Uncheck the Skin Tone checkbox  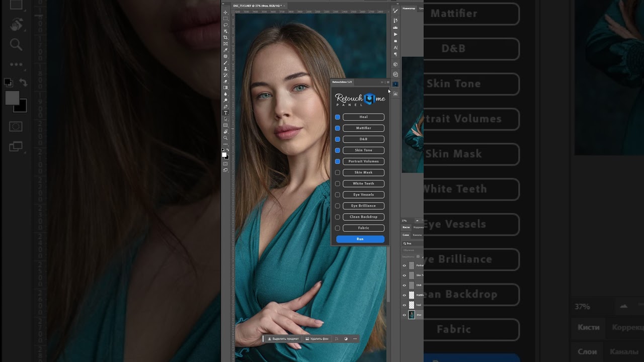[x=338, y=150]
